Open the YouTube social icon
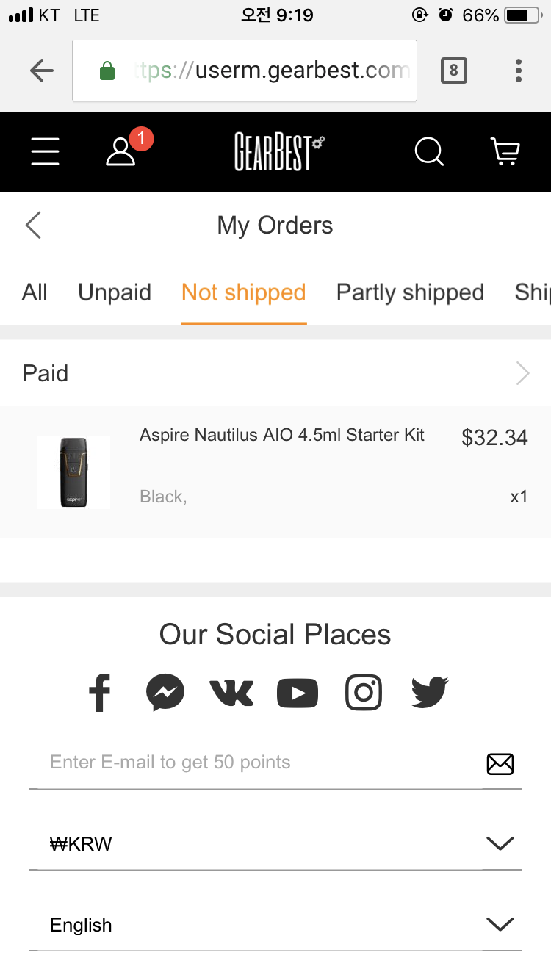Image resolution: width=551 pixels, height=980 pixels. [298, 692]
